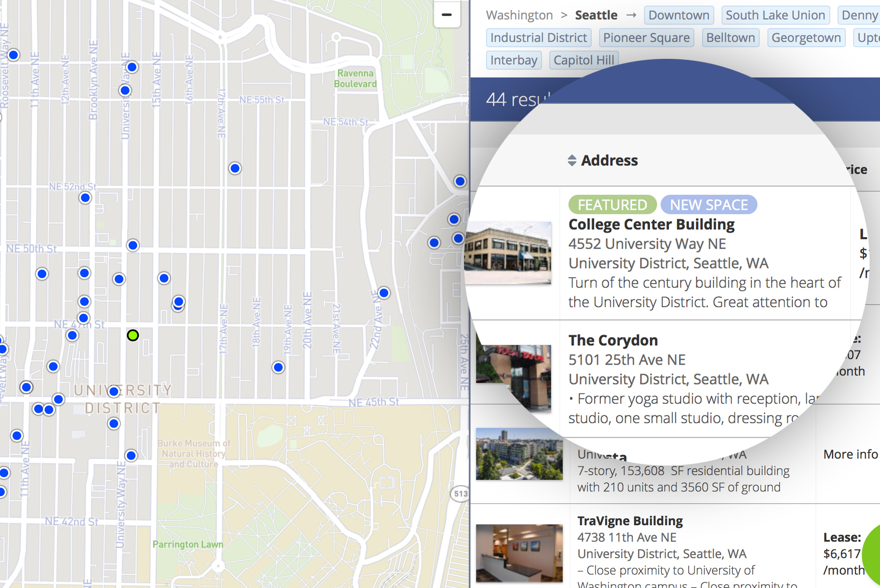The image size is (880, 588).
Task: Click the green highlighted map marker
Action: [133, 335]
